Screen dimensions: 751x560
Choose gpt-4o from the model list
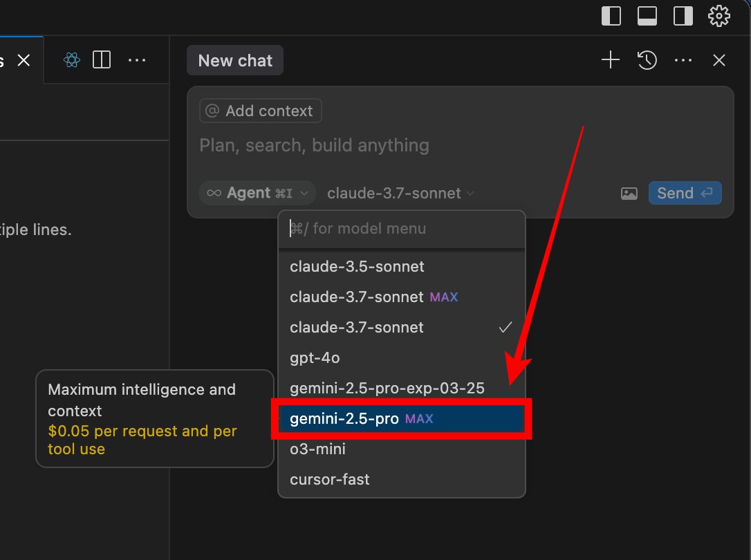(401, 357)
